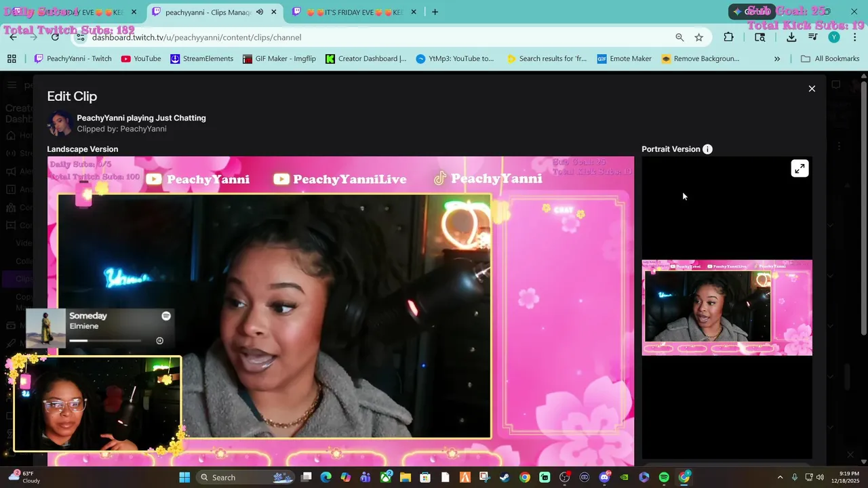The image size is (868, 488).
Task: Show more bookmarks with the double chevron
Action: (777, 59)
